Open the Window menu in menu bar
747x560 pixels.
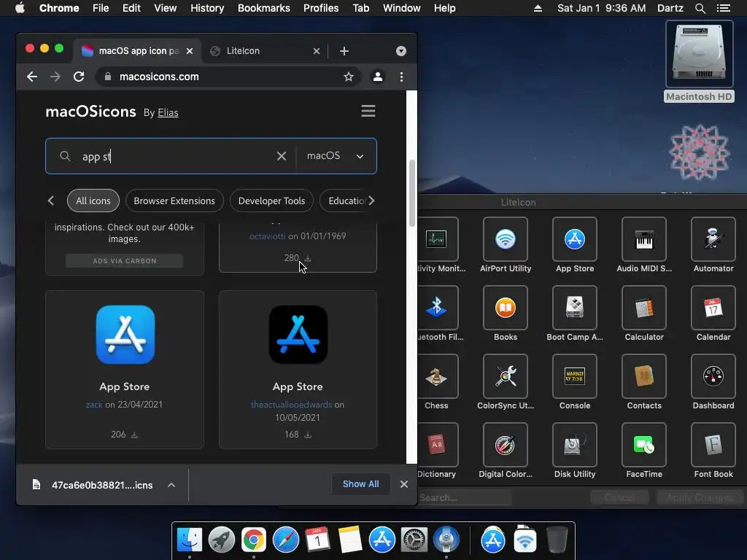[x=402, y=8]
